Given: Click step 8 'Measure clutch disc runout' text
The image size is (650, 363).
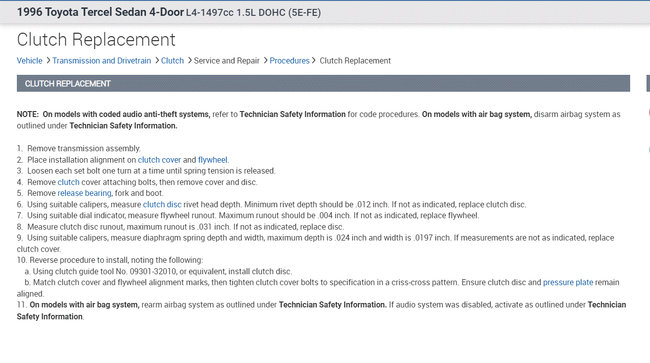Looking at the screenshot, I should (x=180, y=227).
